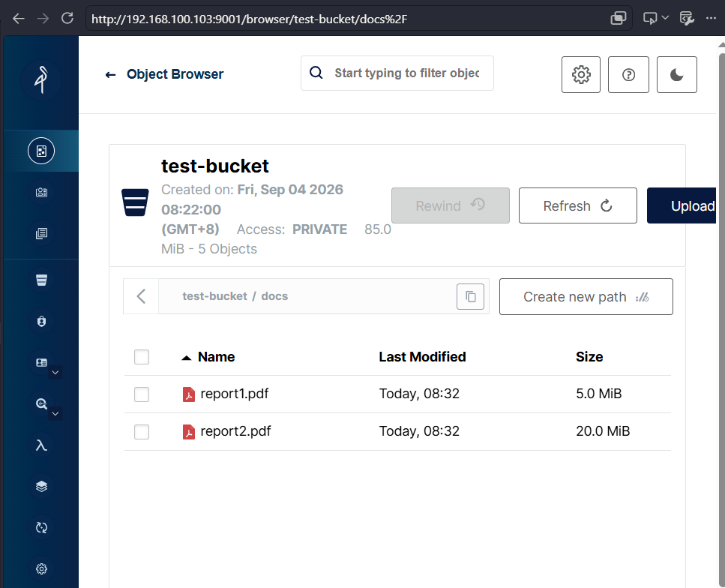Toggle dark mode with the moon button
725x588 pixels.
click(676, 74)
